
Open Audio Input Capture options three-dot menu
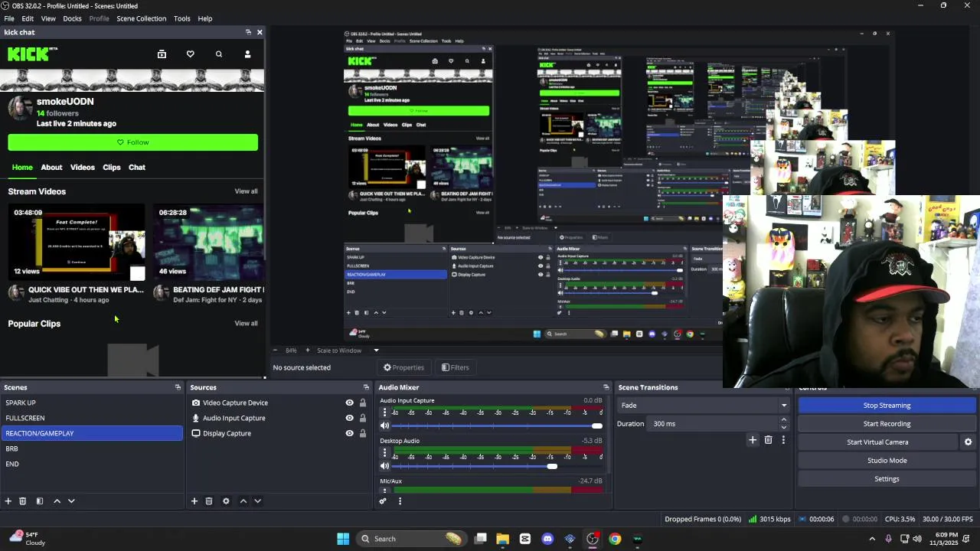coord(385,412)
